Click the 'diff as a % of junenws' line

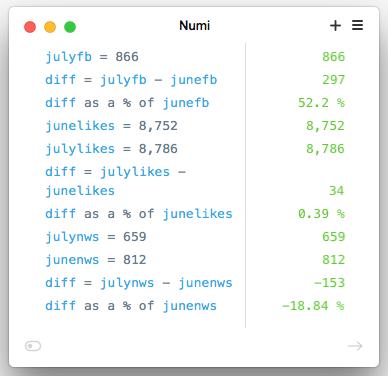[131, 306]
